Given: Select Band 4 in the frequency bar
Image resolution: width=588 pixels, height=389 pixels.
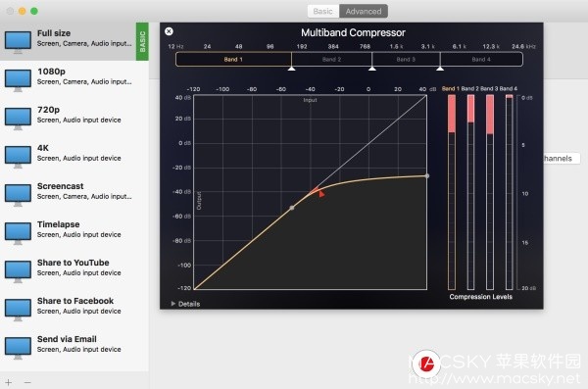Looking at the screenshot, I should 481,59.
